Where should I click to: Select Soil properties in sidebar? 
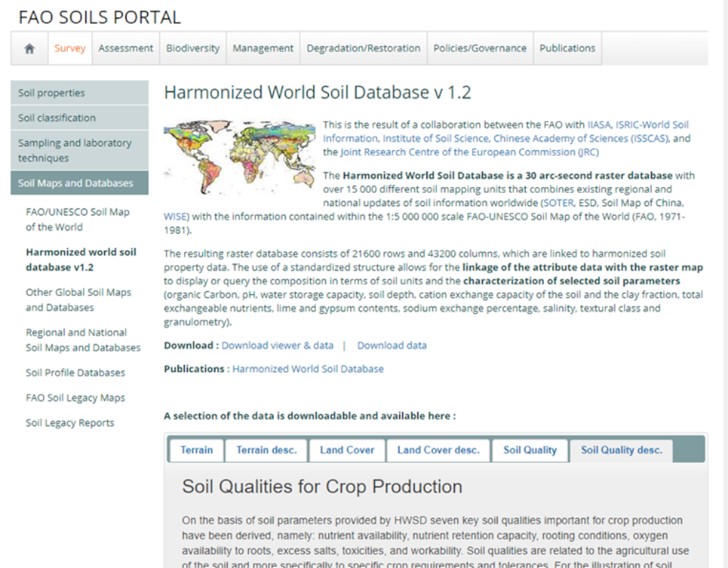(79, 92)
